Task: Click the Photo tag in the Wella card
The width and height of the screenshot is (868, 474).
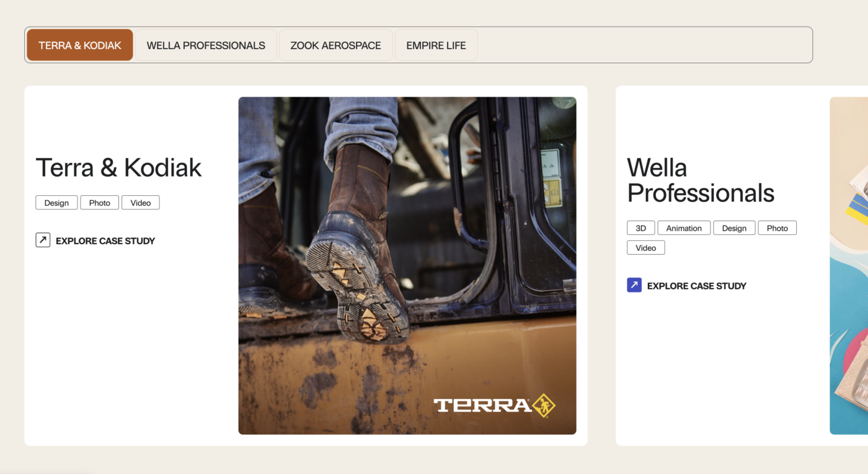Action: pyautogui.click(x=777, y=228)
